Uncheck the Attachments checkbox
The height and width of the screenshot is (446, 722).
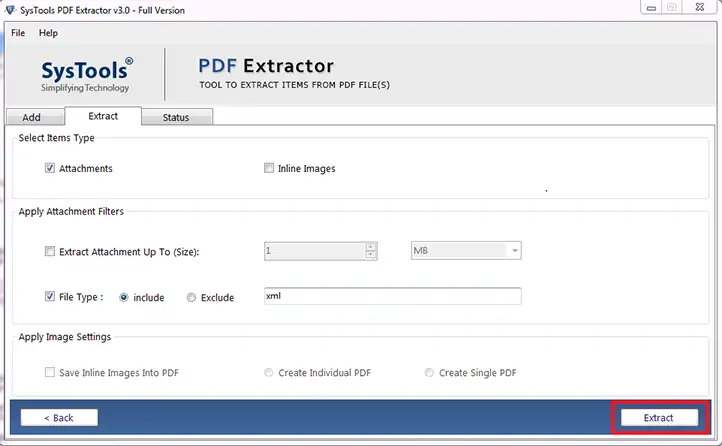pos(50,168)
